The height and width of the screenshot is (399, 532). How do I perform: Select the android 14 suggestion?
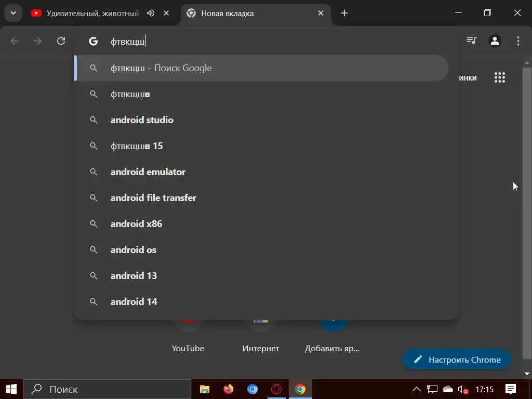coord(261,302)
